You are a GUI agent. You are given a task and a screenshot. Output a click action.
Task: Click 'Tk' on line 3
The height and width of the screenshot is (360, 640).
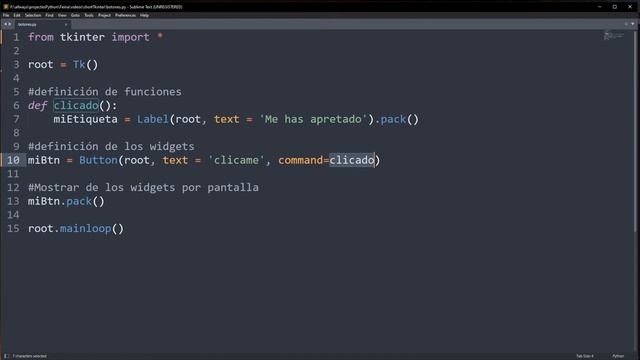point(79,64)
